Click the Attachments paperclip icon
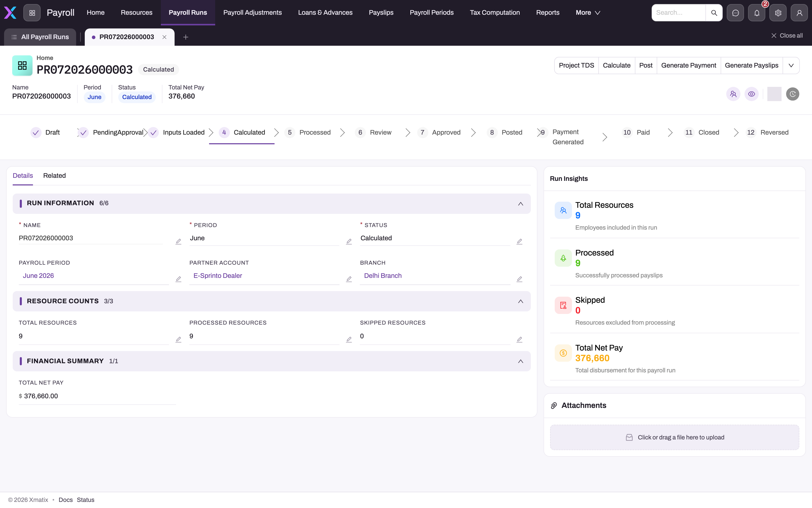This screenshot has width=812, height=508. pyautogui.click(x=554, y=406)
